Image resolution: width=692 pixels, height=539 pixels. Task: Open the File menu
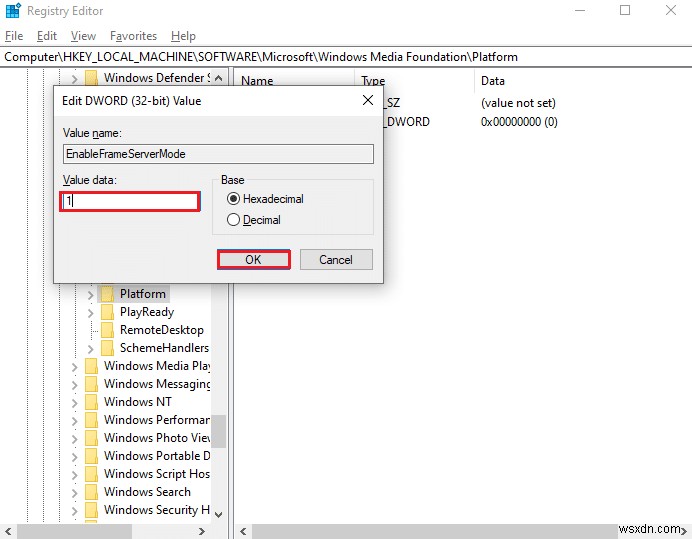14,36
